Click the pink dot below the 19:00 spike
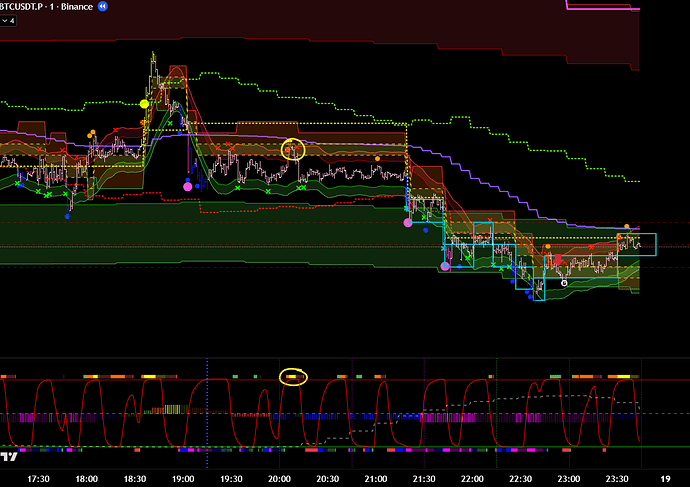 tap(188, 185)
